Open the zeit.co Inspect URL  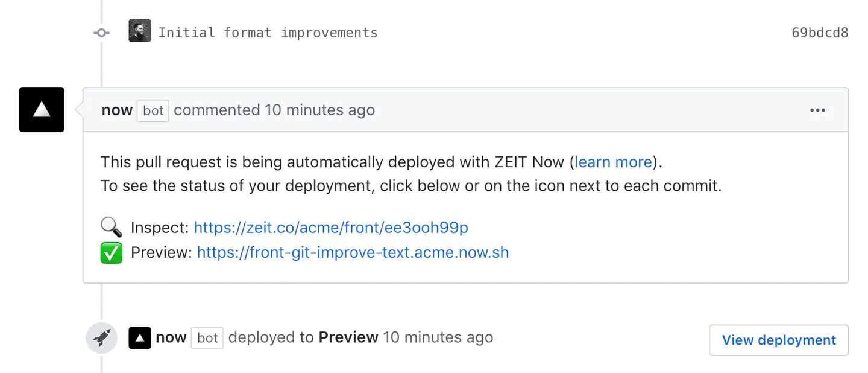[x=331, y=228]
